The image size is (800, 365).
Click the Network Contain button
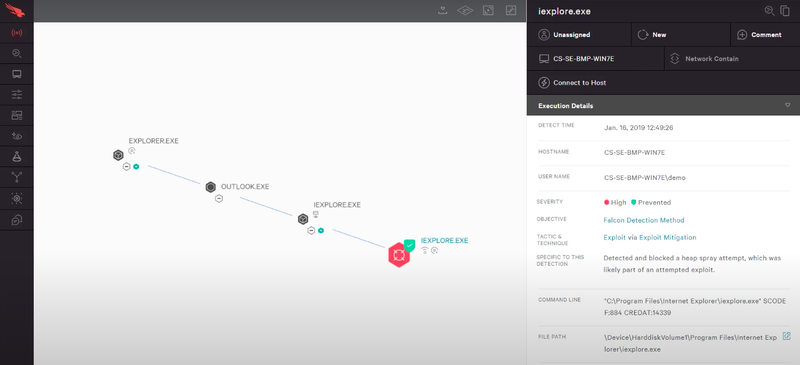(x=732, y=59)
